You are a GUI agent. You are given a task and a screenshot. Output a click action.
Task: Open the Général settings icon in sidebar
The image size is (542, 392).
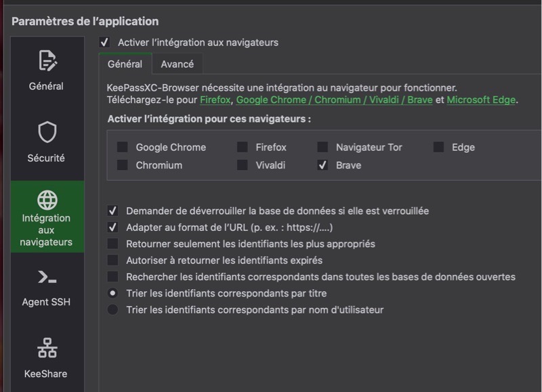tap(47, 62)
